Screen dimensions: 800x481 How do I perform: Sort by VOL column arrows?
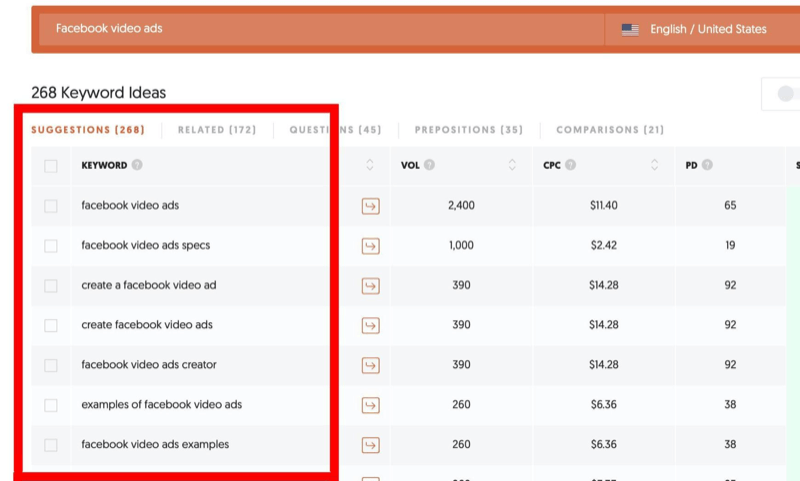(512, 165)
